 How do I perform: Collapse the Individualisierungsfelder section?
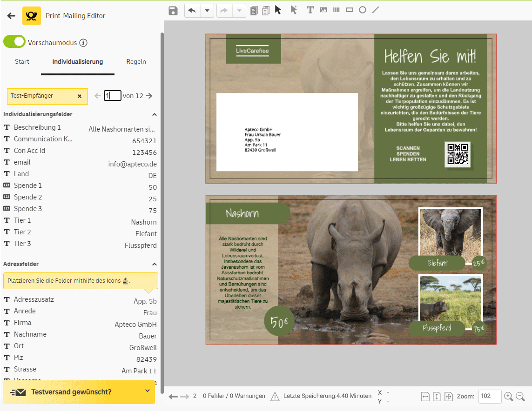click(155, 114)
